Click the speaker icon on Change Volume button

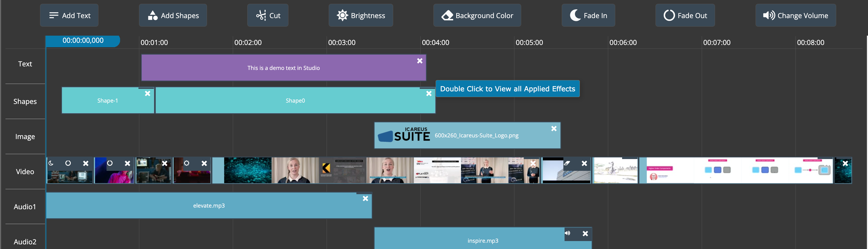(x=769, y=15)
